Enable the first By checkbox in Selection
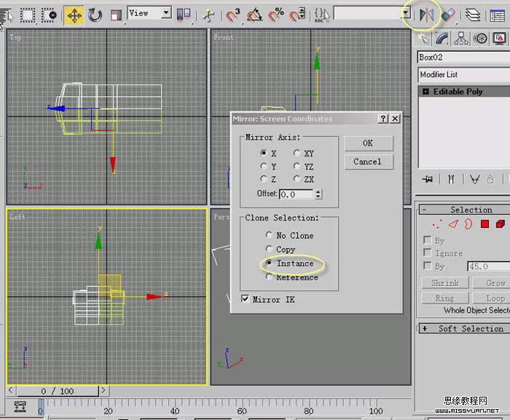This screenshot has width=510, height=420. pos(428,240)
